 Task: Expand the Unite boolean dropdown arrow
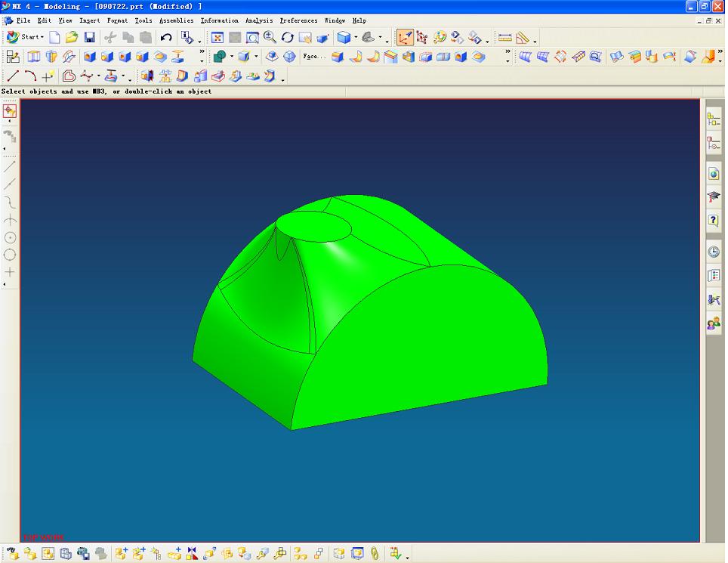(232, 57)
